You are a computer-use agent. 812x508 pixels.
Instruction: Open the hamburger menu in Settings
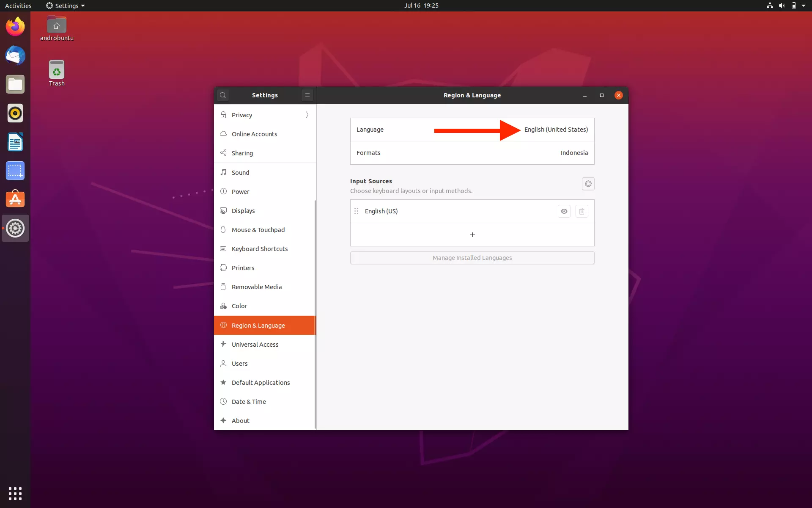(x=307, y=95)
